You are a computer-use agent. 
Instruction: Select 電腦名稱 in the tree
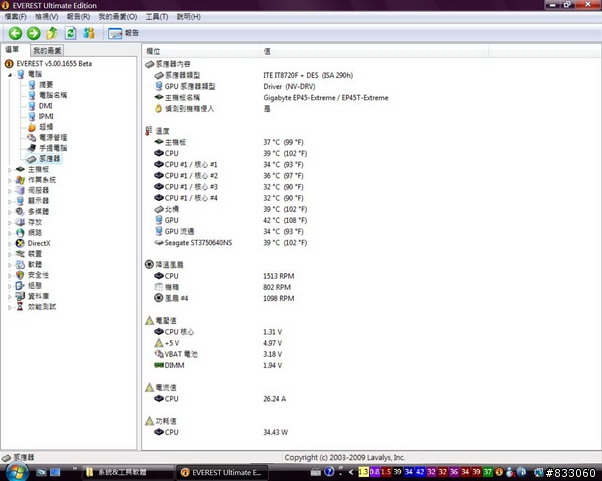pyautogui.click(x=53, y=95)
